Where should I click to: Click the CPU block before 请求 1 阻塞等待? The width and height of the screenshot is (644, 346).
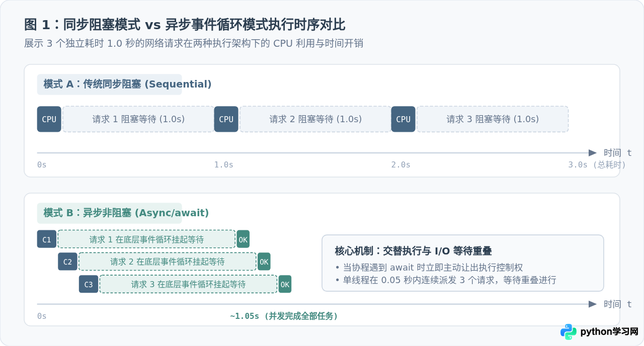tap(49, 119)
